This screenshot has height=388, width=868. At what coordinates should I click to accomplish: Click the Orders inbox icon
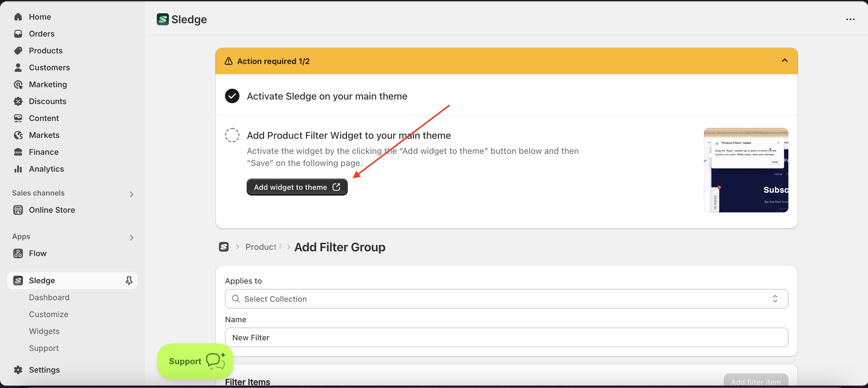[x=18, y=34]
